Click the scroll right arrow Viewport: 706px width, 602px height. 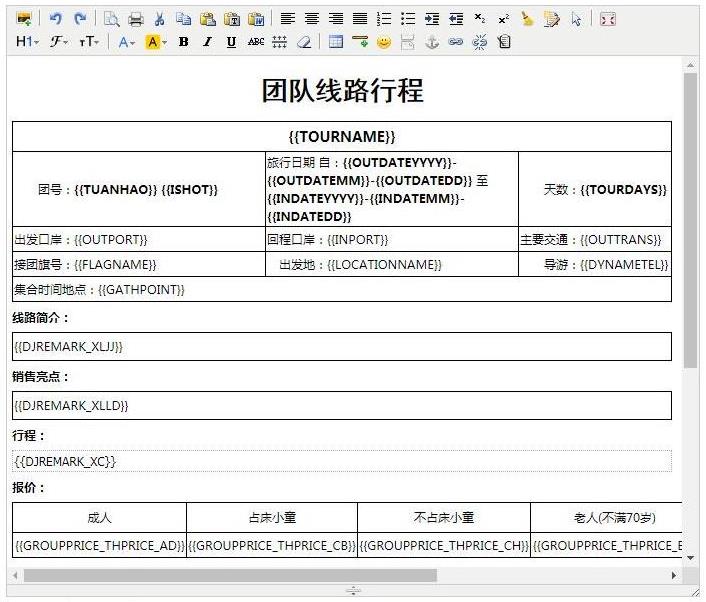coord(674,575)
